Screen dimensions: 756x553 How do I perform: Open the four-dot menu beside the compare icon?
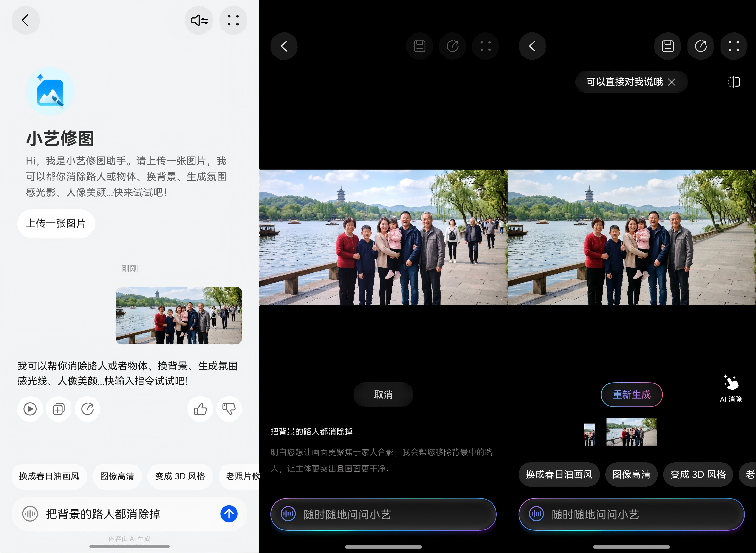click(734, 46)
